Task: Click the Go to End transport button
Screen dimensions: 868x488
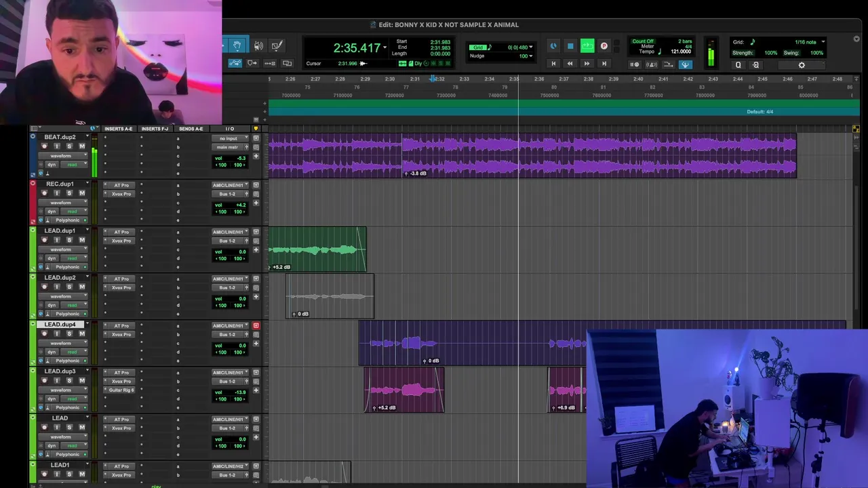Action: click(604, 64)
